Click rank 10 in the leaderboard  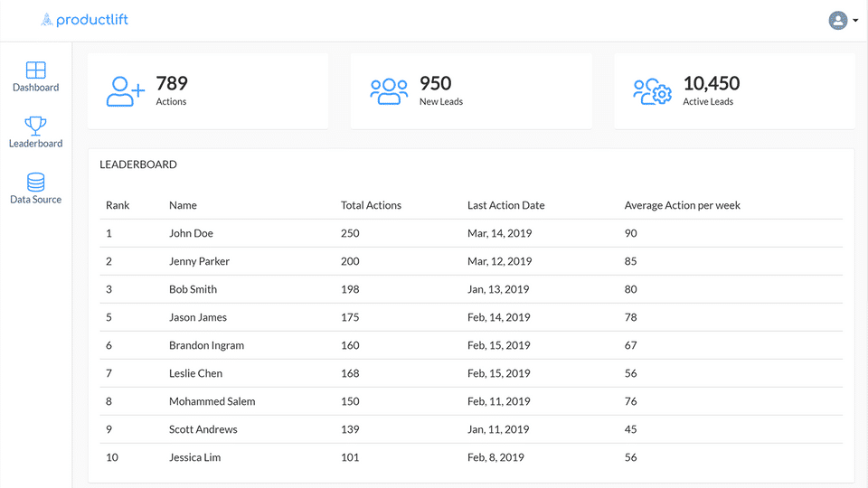[x=112, y=457]
